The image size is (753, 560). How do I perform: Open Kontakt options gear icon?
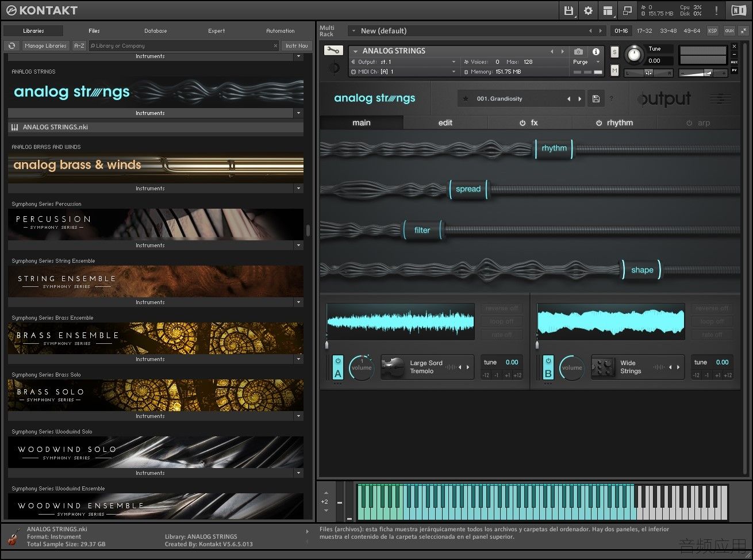click(x=588, y=10)
